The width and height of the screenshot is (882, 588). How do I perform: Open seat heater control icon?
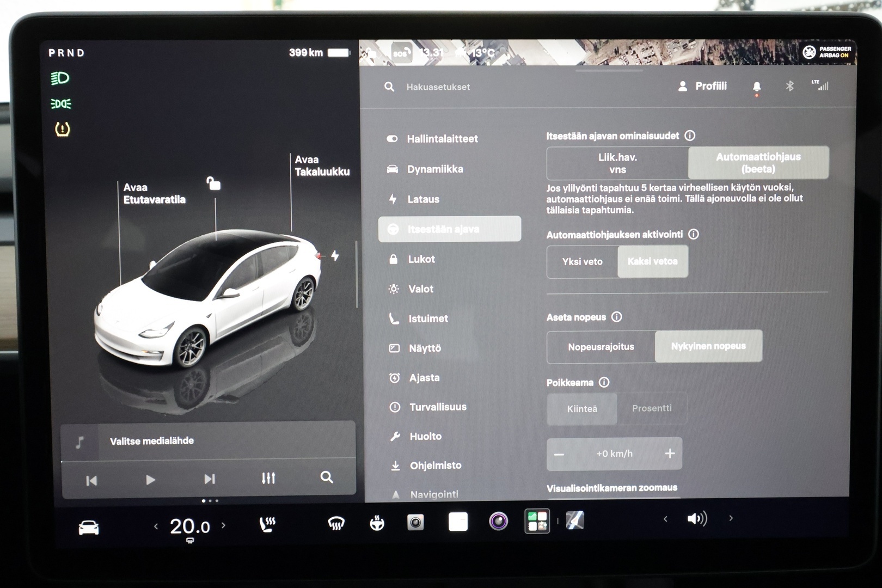[x=267, y=524]
